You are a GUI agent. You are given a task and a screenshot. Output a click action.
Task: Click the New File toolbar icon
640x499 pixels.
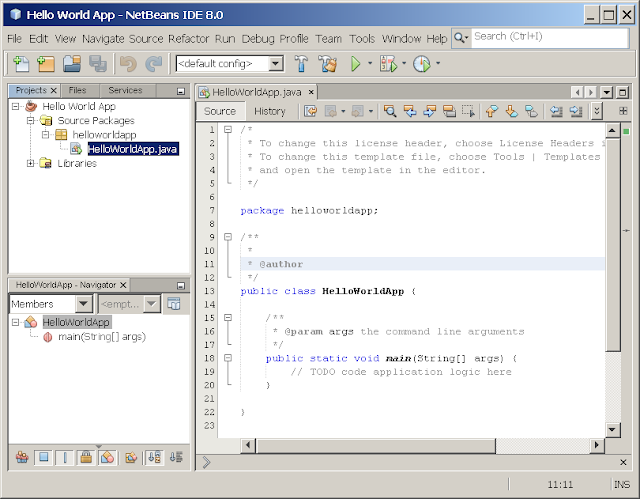(21, 64)
